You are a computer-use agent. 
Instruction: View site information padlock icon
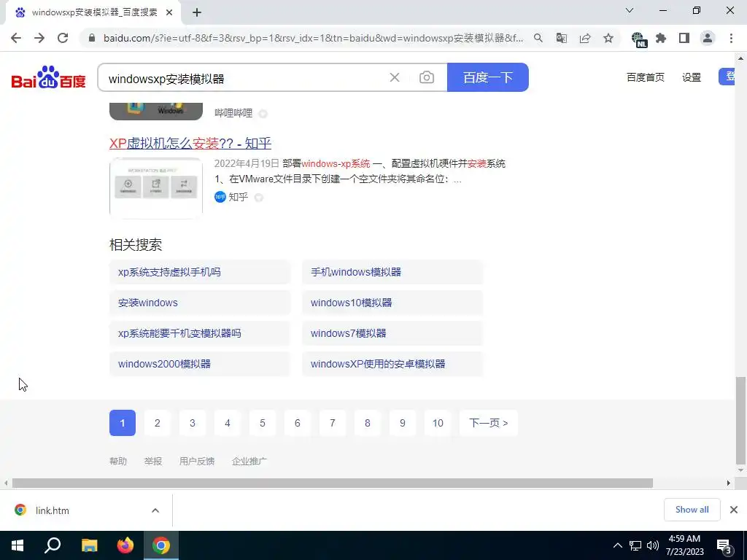coord(92,38)
